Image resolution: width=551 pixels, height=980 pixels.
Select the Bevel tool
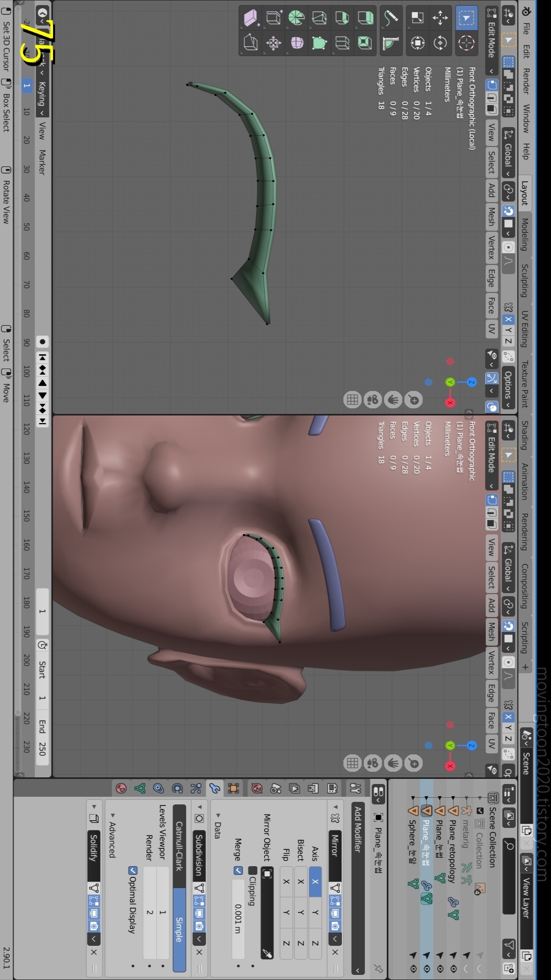pyautogui.click(x=342, y=18)
